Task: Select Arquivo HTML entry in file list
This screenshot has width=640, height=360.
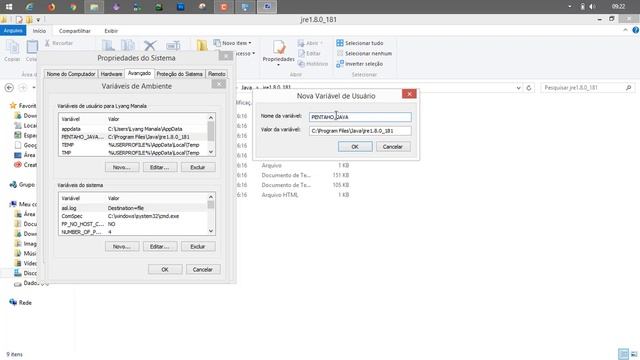Action: tap(280, 195)
